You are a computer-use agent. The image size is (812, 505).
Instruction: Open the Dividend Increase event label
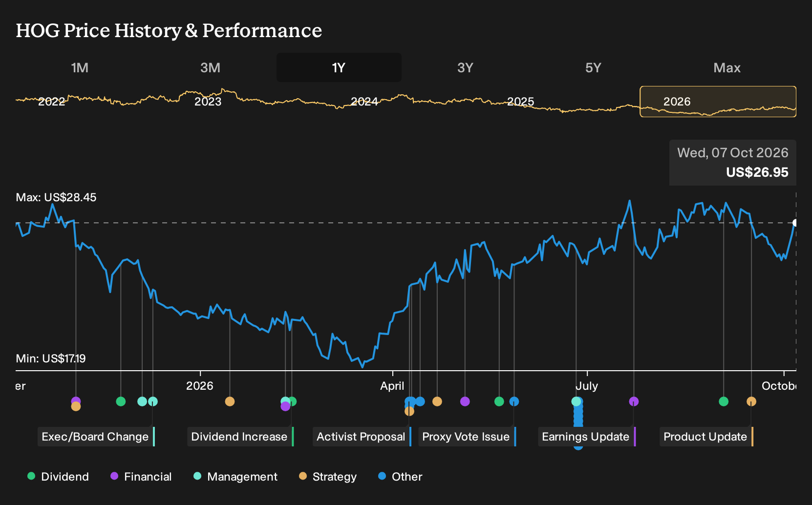click(240, 437)
